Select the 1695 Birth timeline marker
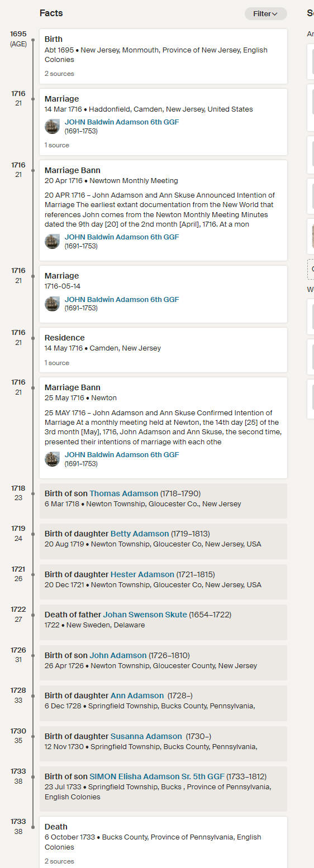Image resolution: width=314 pixels, height=868 pixels. [x=33, y=40]
